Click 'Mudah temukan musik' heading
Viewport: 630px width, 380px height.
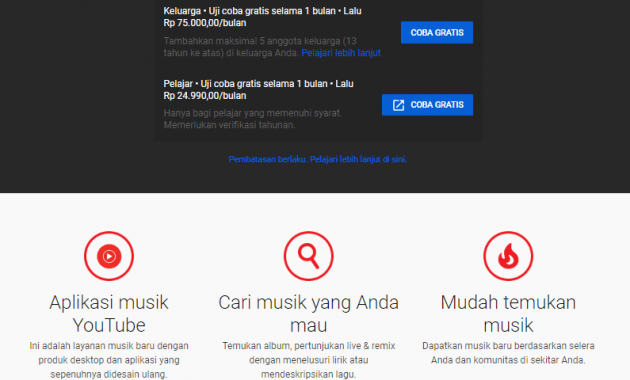[x=508, y=314]
